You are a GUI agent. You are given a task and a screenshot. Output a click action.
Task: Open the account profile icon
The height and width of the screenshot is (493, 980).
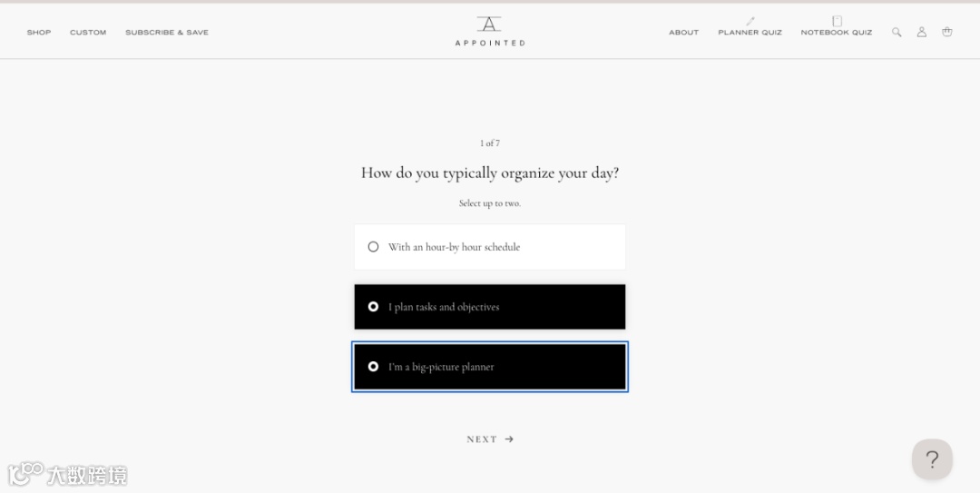point(922,32)
